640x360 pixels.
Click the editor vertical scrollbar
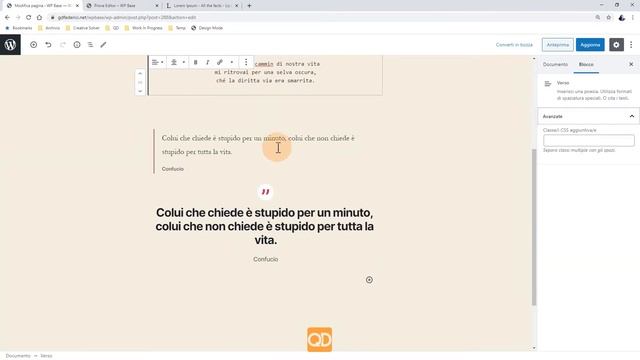(x=534, y=227)
